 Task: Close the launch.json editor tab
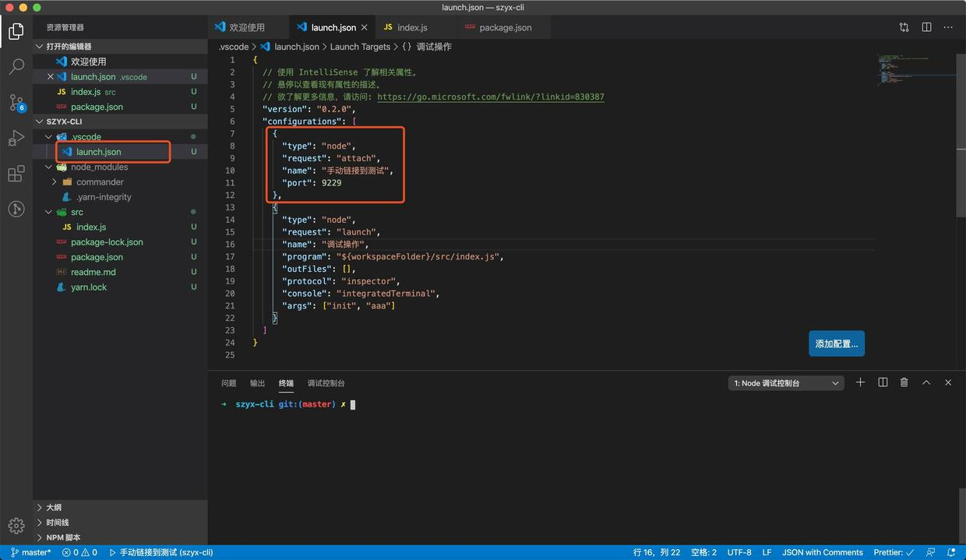coord(364,27)
